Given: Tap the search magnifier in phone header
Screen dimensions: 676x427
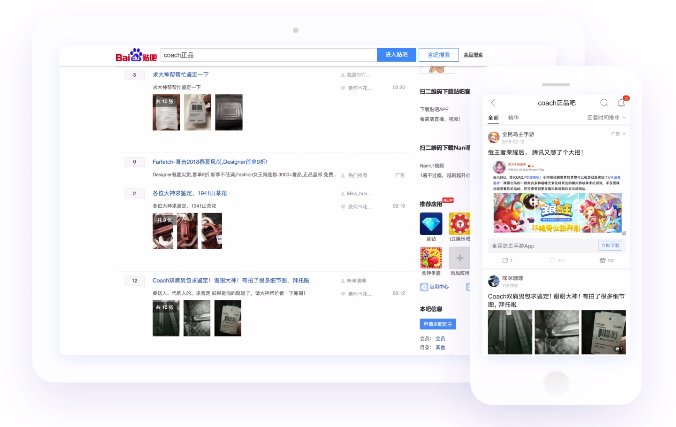Looking at the screenshot, I should coord(604,103).
